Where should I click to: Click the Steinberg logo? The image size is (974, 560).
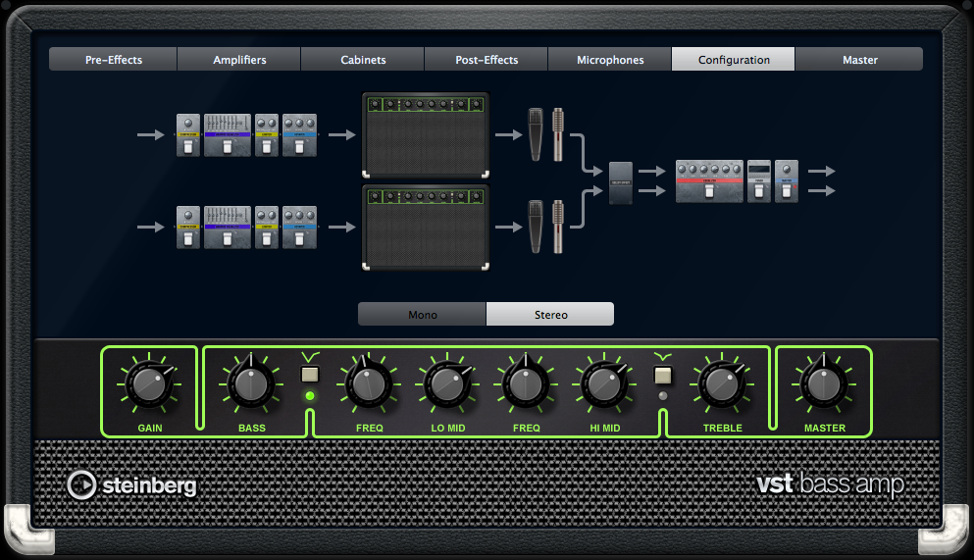coord(131,484)
